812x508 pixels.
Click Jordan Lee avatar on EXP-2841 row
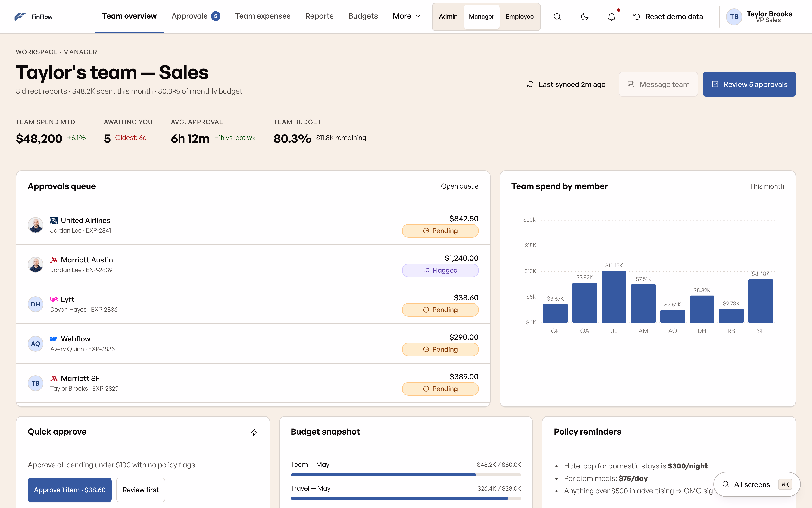coord(36,225)
